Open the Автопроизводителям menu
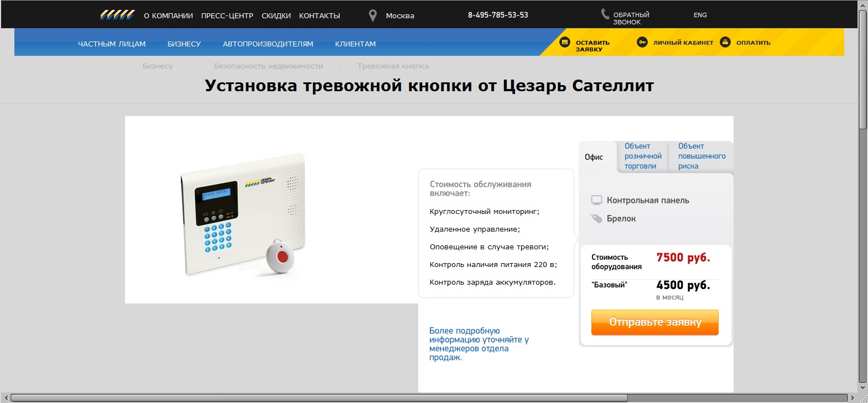 click(x=268, y=44)
